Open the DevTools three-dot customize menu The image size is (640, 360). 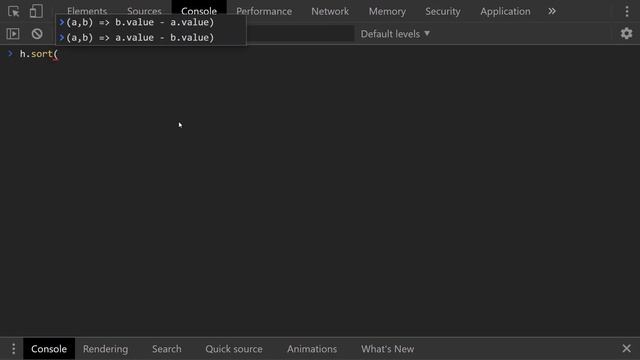click(627, 11)
